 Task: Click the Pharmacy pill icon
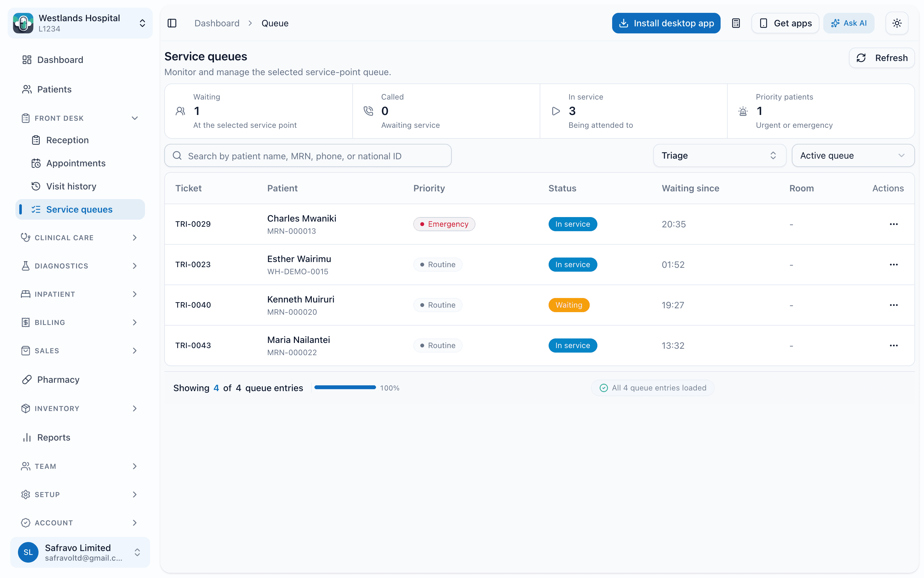tap(27, 380)
